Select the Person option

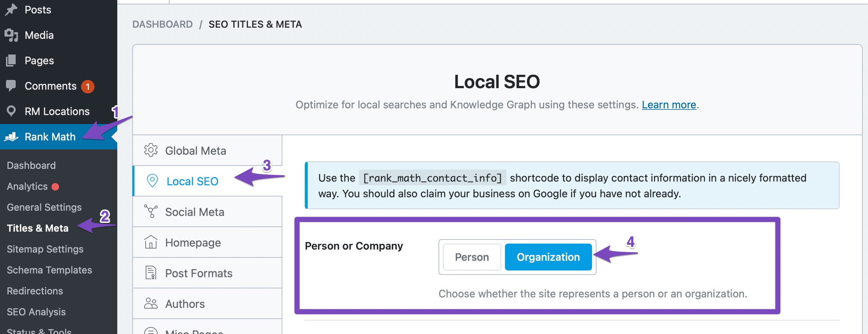click(x=472, y=257)
